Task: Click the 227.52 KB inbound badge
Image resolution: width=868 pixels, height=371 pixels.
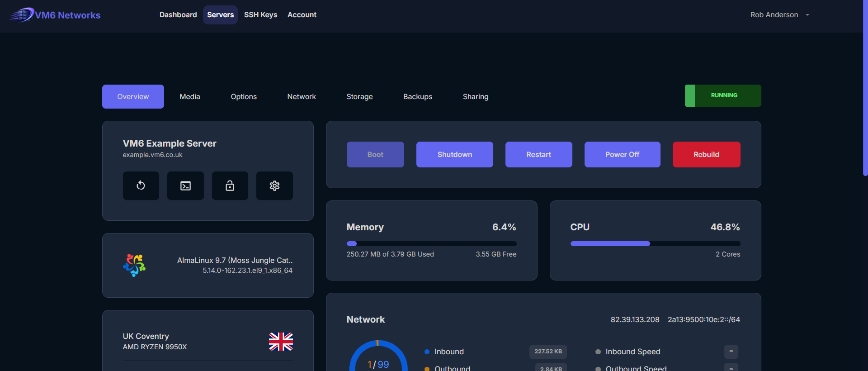Action: tap(548, 352)
